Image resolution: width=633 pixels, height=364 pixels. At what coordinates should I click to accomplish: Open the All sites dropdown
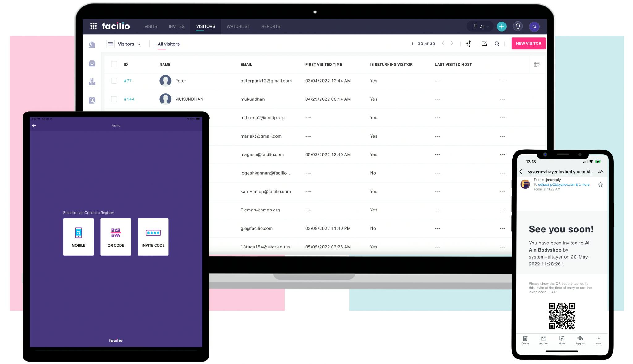pyautogui.click(x=481, y=27)
